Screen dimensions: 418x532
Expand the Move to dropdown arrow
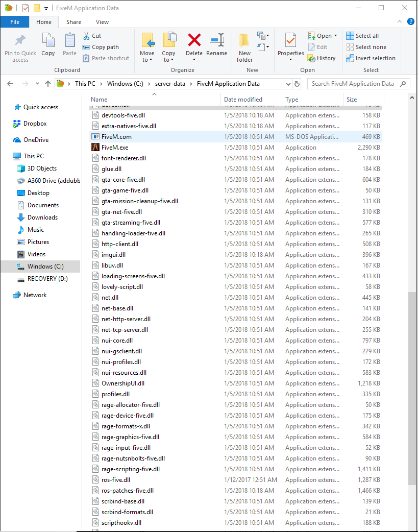click(x=151, y=60)
